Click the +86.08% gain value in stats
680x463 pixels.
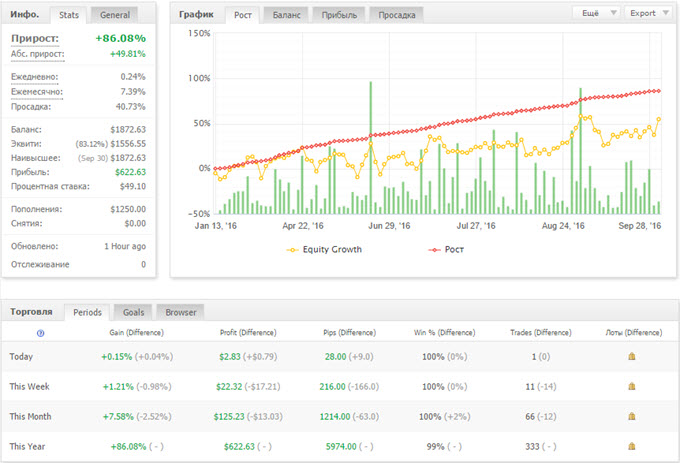[121, 38]
